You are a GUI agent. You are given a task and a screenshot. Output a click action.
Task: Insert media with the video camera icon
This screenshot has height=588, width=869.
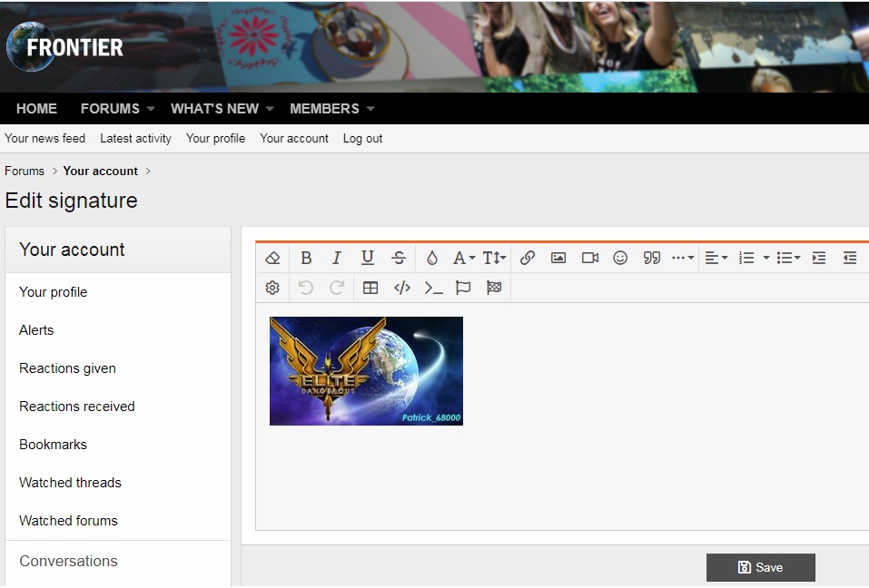tap(589, 258)
